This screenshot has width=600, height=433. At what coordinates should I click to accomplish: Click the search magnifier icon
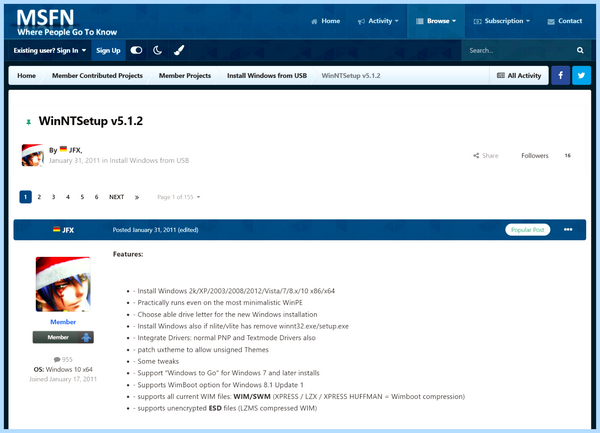(x=580, y=50)
